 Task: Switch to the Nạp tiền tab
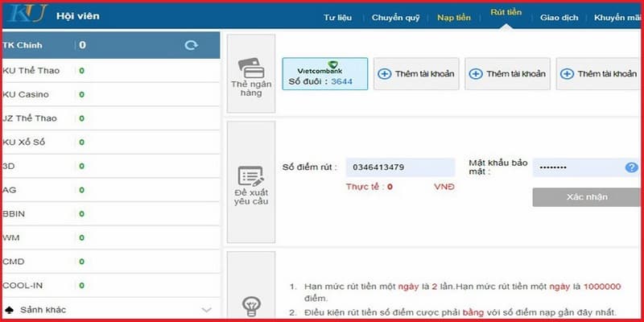pos(455,17)
